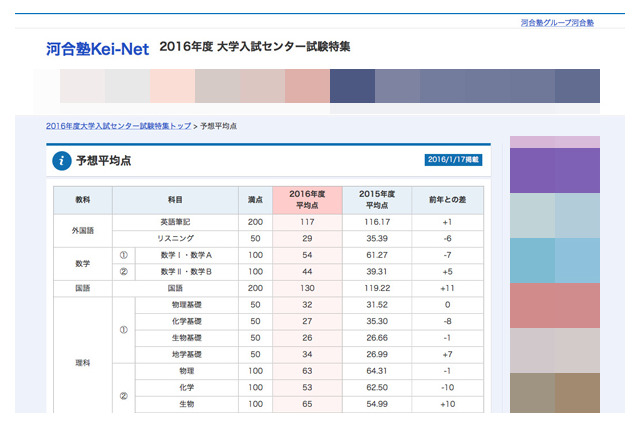This screenshot has height=426, width=640.
Task: Click the 26.66 value cell
Action: coord(377,338)
